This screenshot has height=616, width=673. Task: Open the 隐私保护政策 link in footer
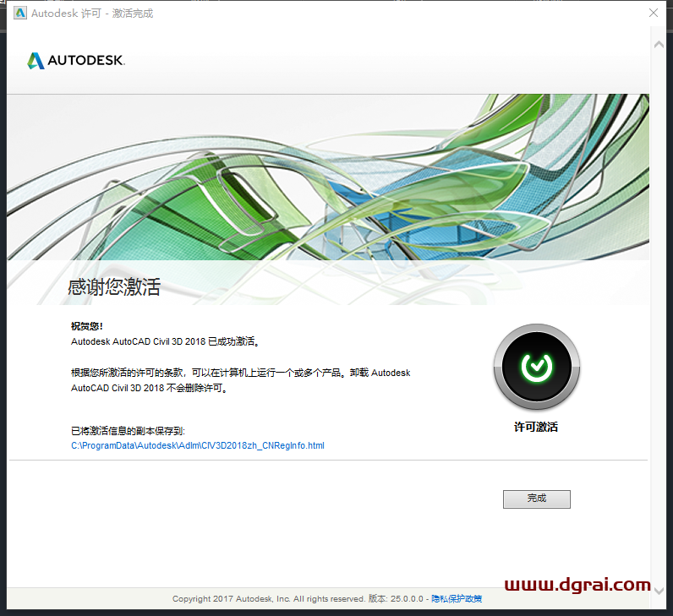click(457, 598)
